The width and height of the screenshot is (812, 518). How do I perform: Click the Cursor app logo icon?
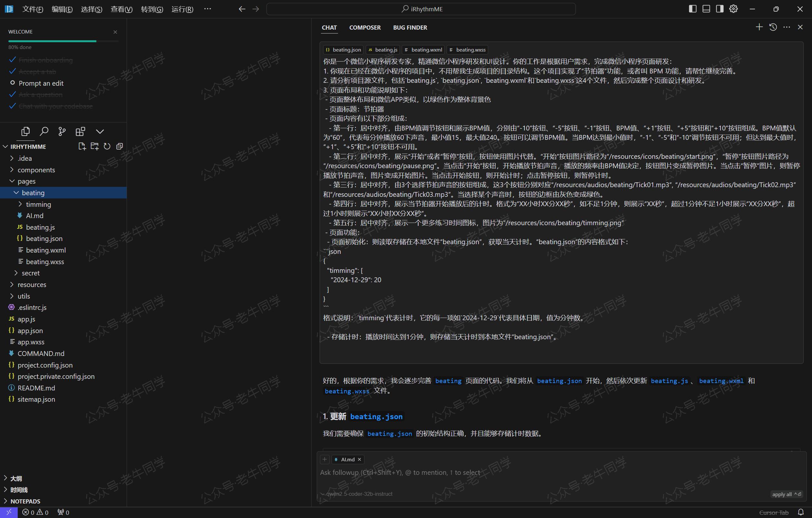click(x=9, y=9)
